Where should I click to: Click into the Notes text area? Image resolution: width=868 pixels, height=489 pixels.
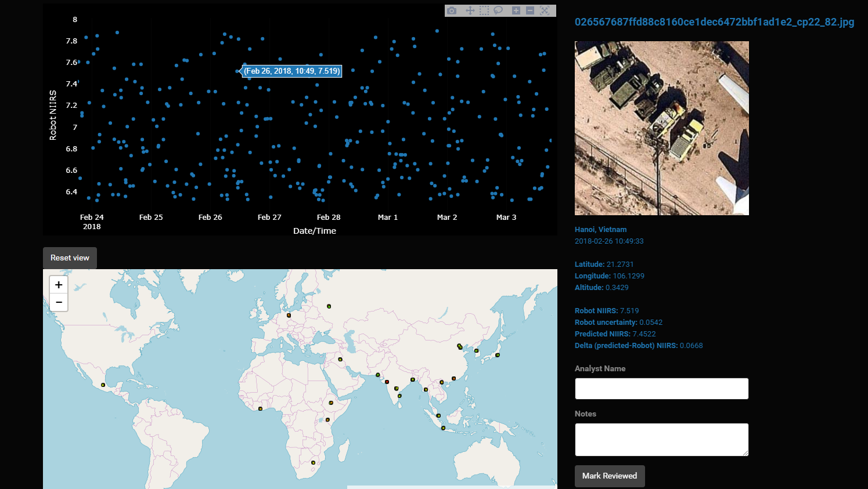pyautogui.click(x=662, y=440)
